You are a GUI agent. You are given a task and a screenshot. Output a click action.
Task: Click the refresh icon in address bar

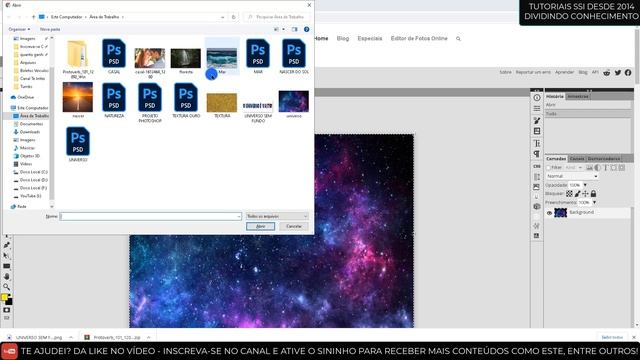(x=233, y=17)
